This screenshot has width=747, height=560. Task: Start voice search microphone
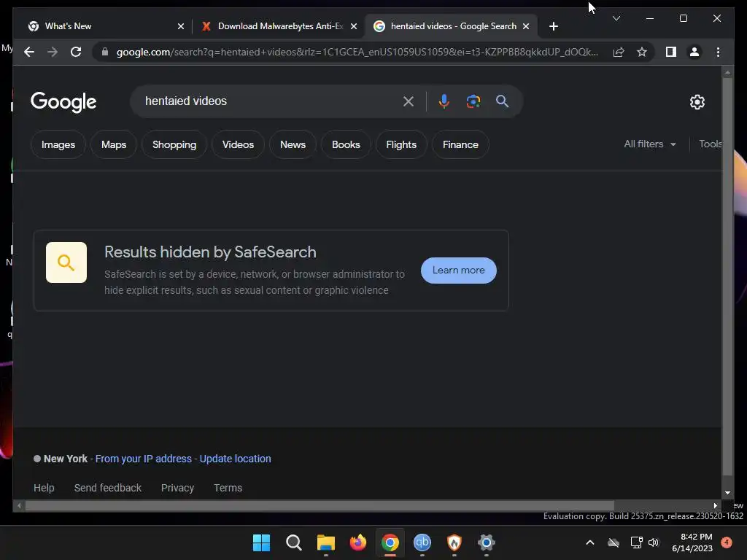click(x=444, y=101)
